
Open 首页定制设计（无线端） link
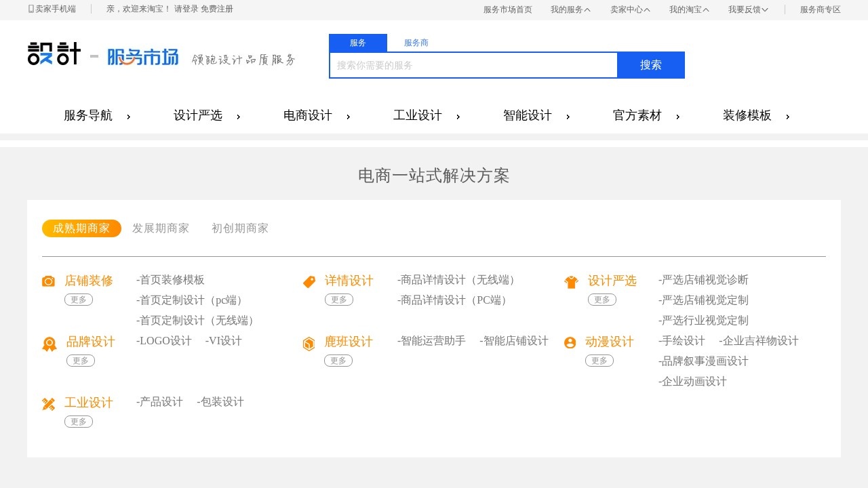click(197, 321)
